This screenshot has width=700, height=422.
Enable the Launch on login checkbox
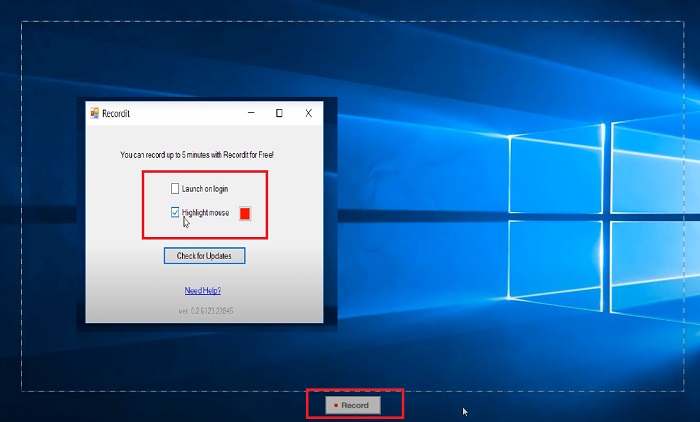[x=175, y=188]
